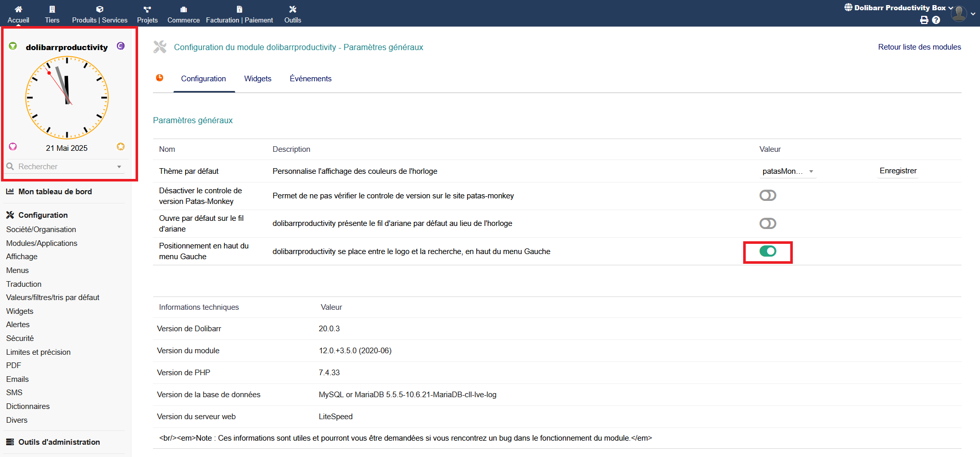The height and width of the screenshot is (457, 980).
Task: Click the green down-arrow icon beside dolibarrproductivity
Action: pyautogui.click(x=13, y=46)
